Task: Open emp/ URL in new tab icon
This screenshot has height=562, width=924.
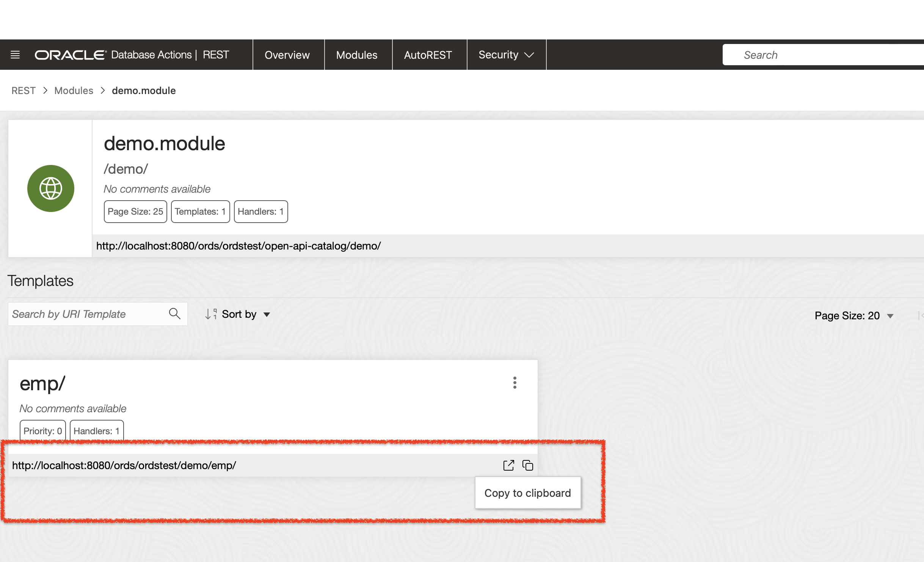Action: click(x=508, y=465)
